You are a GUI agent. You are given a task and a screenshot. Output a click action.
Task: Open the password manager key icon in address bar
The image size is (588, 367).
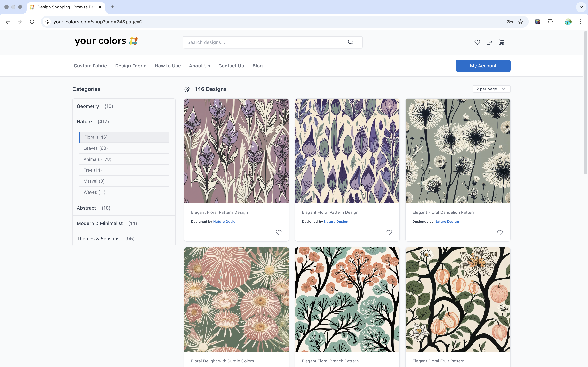pos(510,22)
